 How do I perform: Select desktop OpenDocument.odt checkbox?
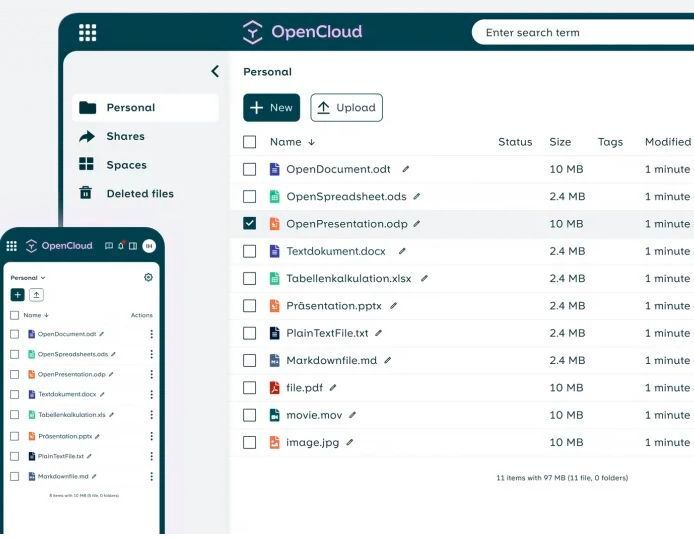pos(250,169)
